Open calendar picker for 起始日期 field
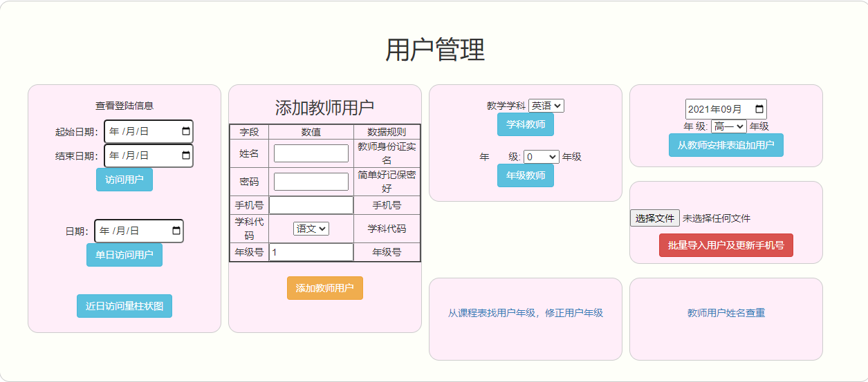Viewport: 868px width, 382px height. point(185,131)
